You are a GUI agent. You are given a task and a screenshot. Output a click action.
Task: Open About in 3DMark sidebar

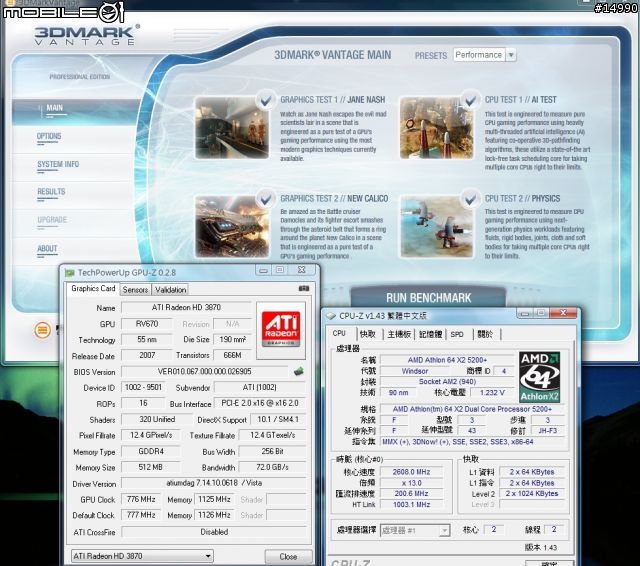pos(47,249)
